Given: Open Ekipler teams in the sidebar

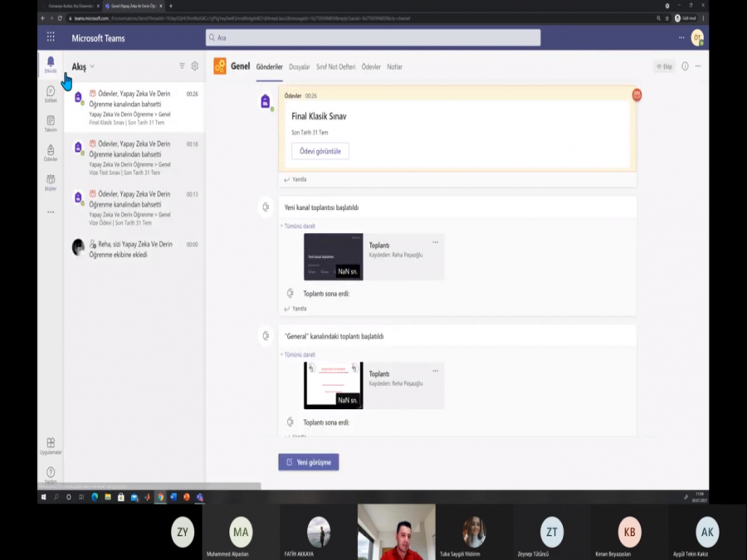Looking at the screenshot, I should (51, 183).
